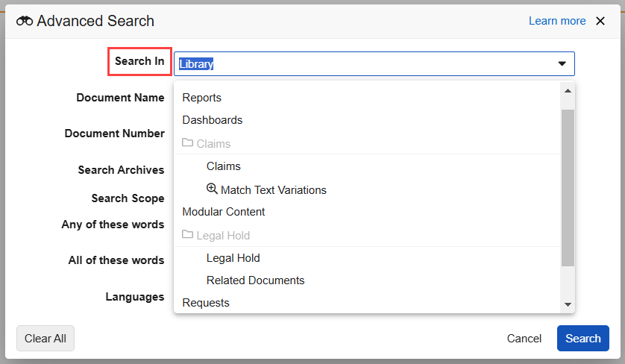This screenshot has width=625, height=364.
Task: Pick Related Documents from the list
Action: (x=255, y=280)
